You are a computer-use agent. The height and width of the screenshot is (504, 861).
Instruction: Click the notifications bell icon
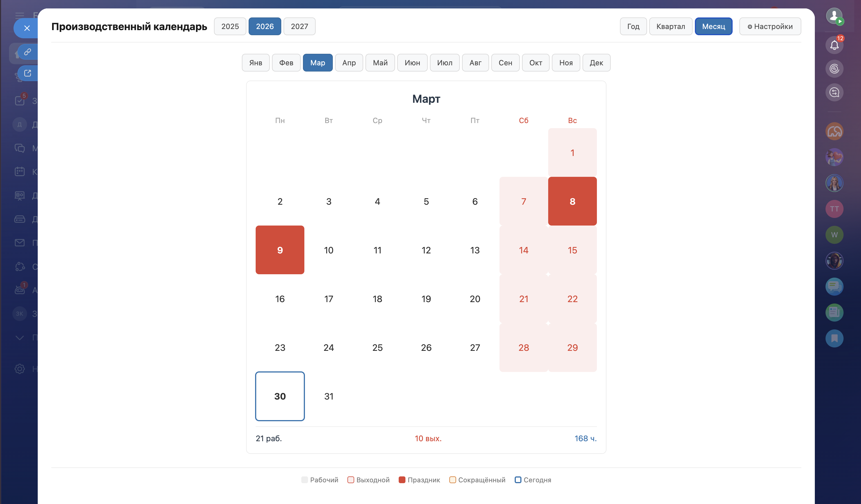834,45
